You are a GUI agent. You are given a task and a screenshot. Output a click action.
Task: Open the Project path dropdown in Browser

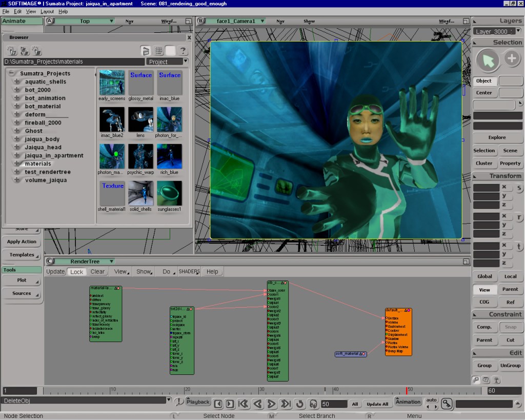(x=167, y=62)
